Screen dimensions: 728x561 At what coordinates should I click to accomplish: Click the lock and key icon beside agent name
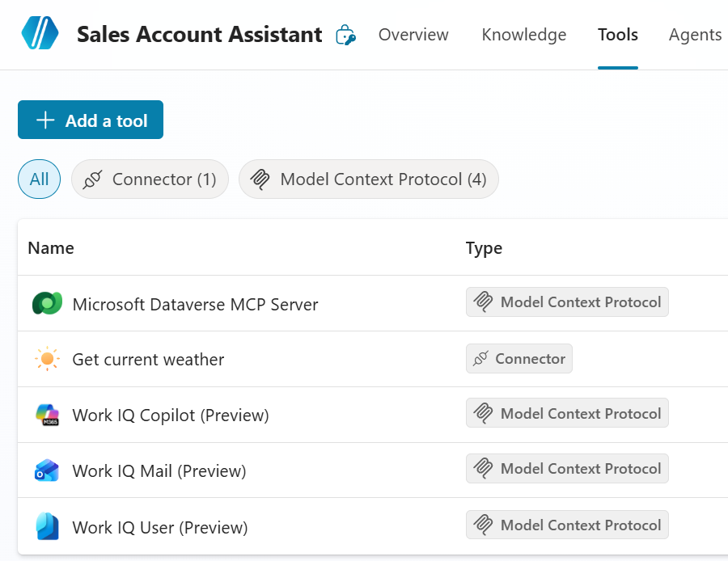(345, 35)
